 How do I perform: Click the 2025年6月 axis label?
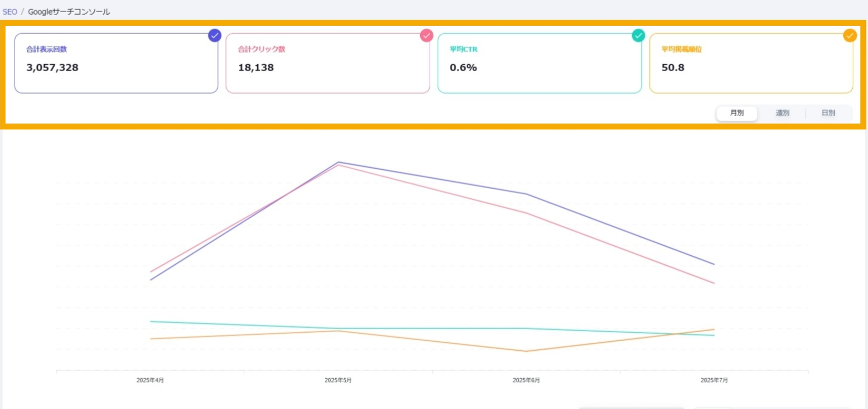point(526,380)
